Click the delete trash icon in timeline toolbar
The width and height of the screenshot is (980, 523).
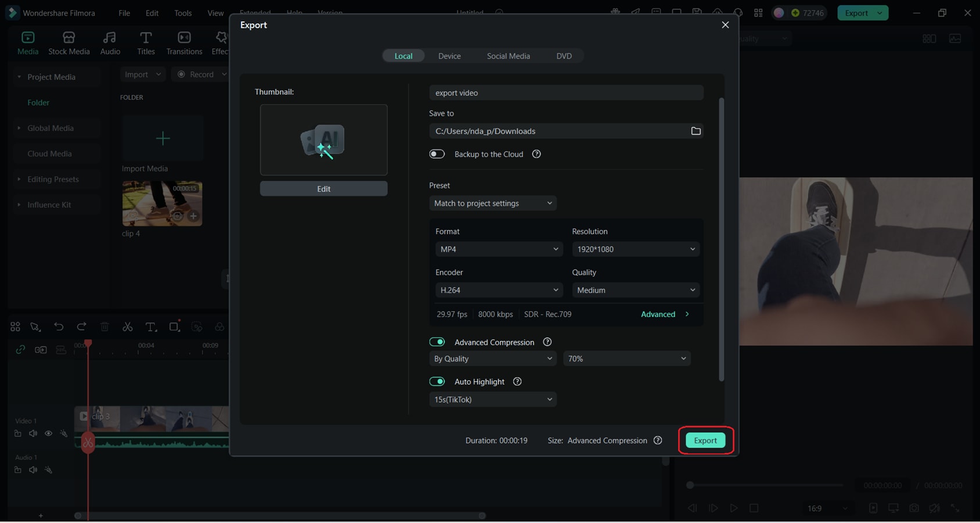pyautogui.click(x=105, y=327)
